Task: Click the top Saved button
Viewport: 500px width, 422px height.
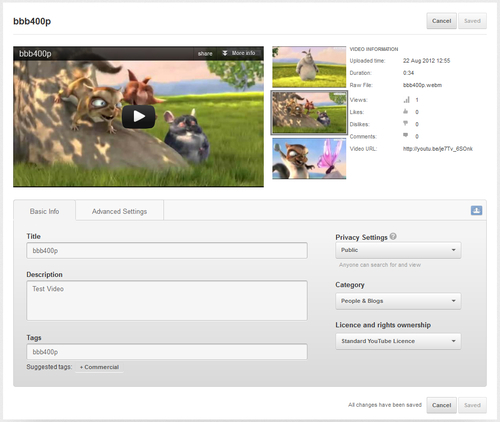Action: point(472,21)
